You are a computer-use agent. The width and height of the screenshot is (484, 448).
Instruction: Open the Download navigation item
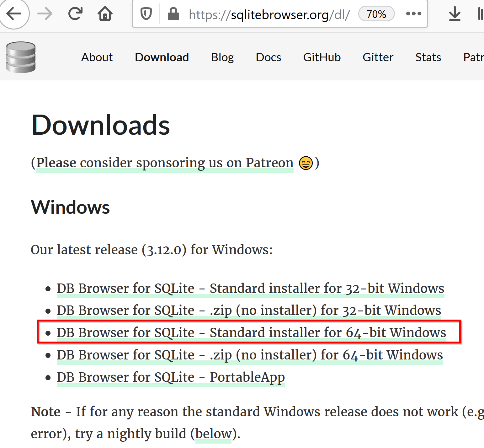coord(162,57)
